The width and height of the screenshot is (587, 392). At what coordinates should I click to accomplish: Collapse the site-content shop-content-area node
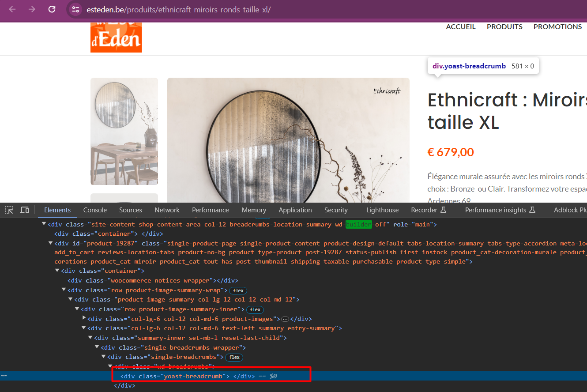[x=44, y=224]
